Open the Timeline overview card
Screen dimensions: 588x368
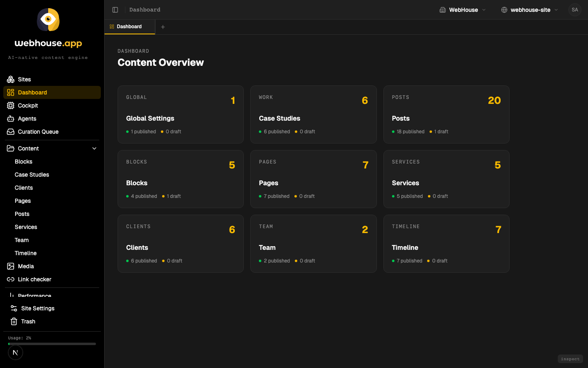coord(446,244)
